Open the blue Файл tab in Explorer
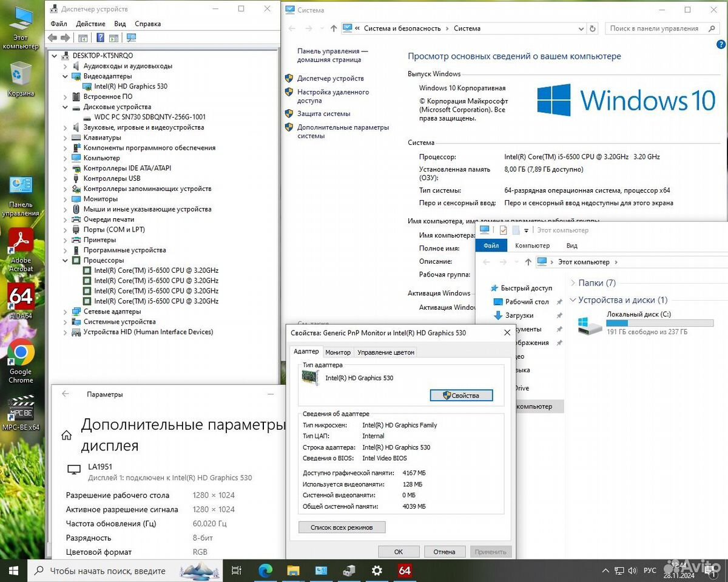The width and height of the screenshot is (728, 582). pyautogui.click(x=491, y=246)
